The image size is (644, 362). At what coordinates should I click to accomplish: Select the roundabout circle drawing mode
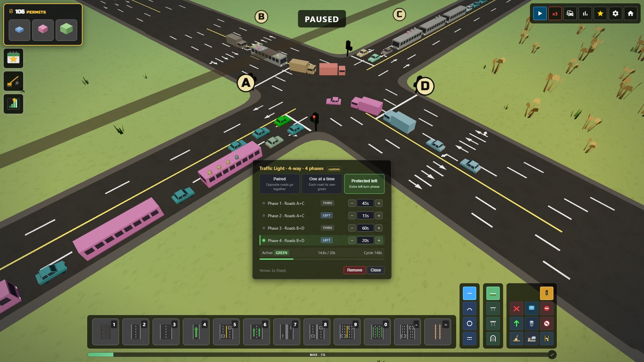coord(470,323)
